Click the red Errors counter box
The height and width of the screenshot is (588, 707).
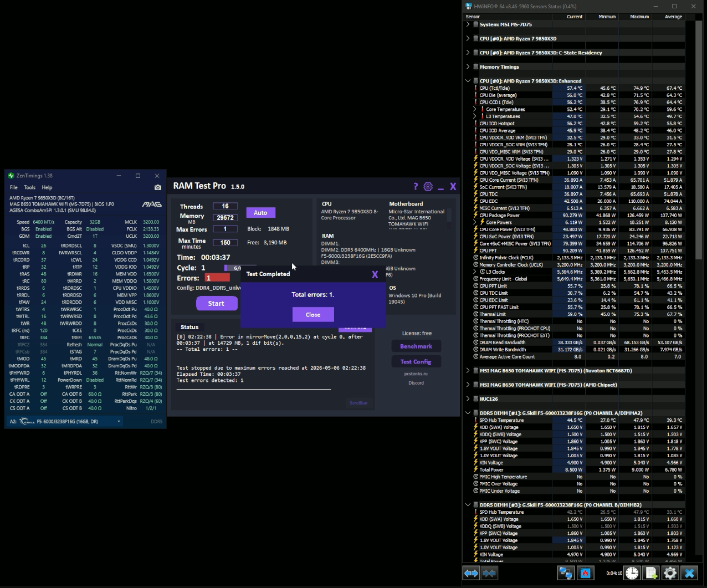click(x=217, y=278)
